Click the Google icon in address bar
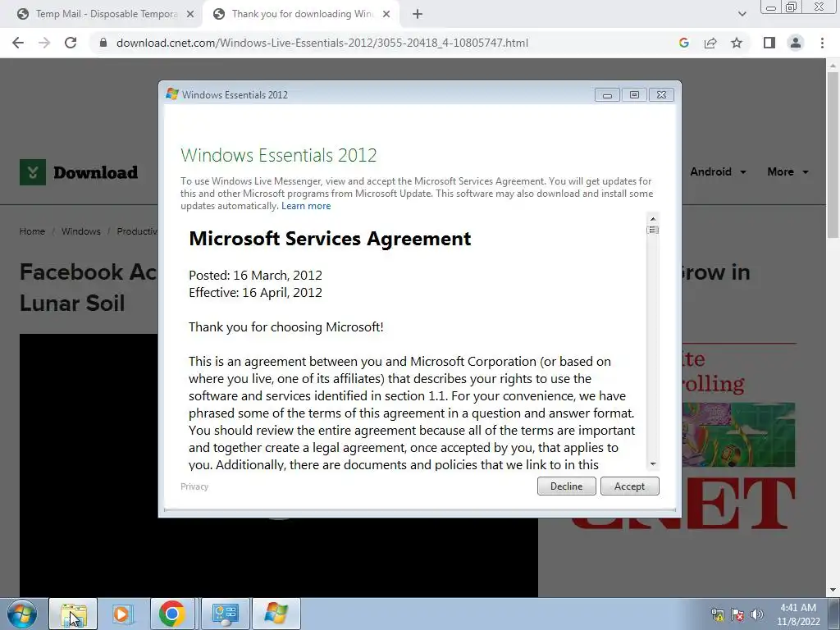The width and height of the screenshot is (840, 630). 683,43
